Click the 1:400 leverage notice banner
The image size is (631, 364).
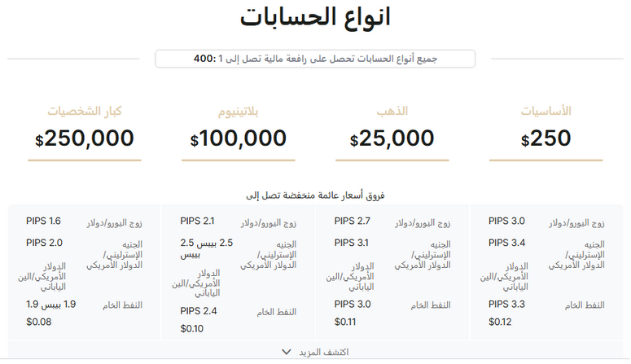coord(315,59)
